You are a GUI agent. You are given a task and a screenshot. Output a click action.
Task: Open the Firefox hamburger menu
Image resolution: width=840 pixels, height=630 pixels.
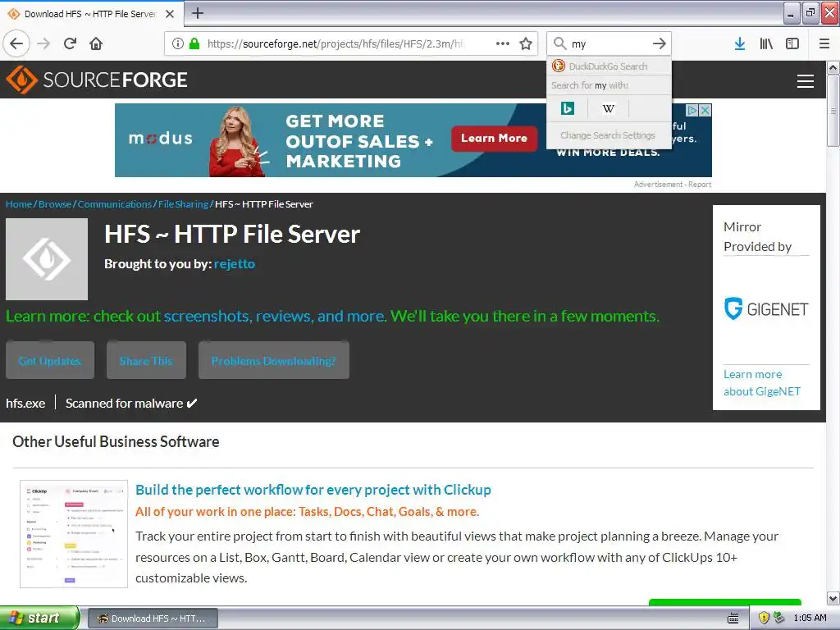click(824, 43)
